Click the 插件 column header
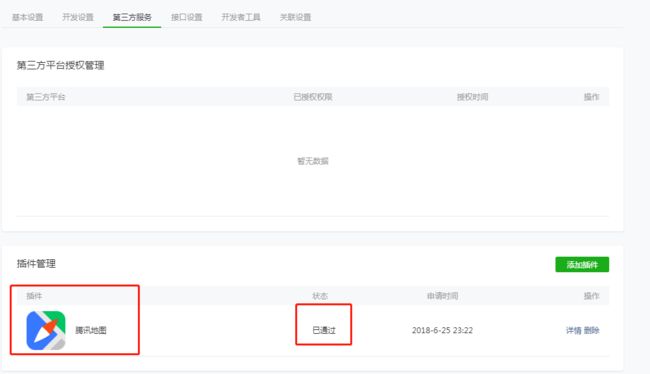 (34, 296)
